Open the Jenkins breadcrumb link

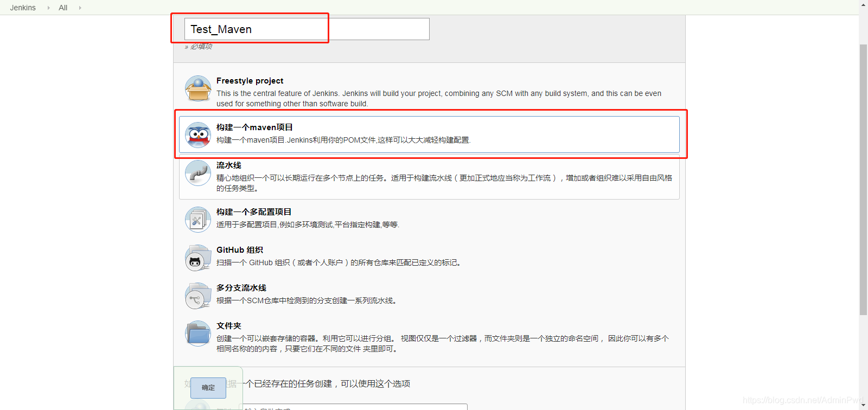coord(23,8)
